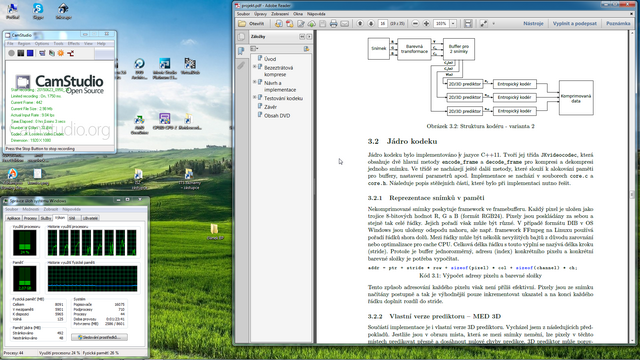
Task: Open Úpravy menu in Adobe Reader
Action: click(x=260, y=14)
